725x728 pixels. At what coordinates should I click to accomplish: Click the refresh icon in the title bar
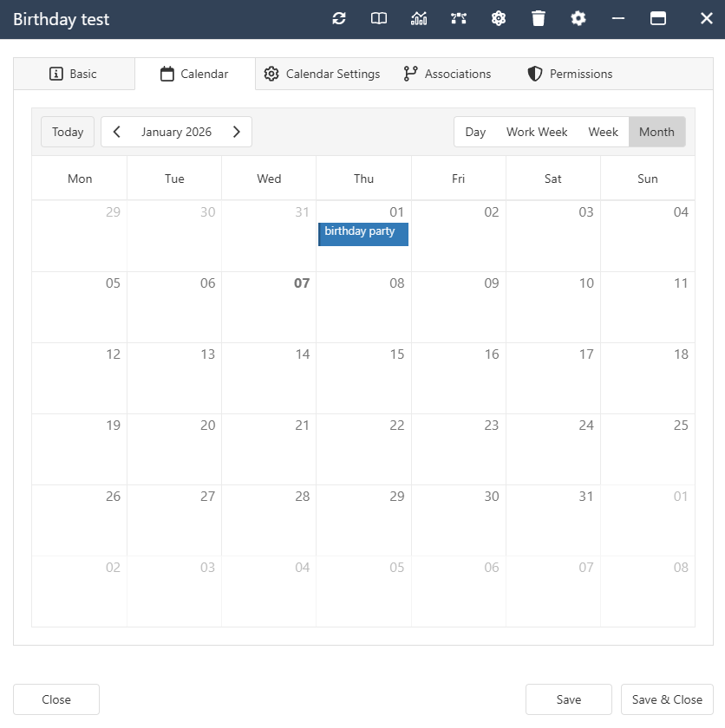click(x=339, y=18)
